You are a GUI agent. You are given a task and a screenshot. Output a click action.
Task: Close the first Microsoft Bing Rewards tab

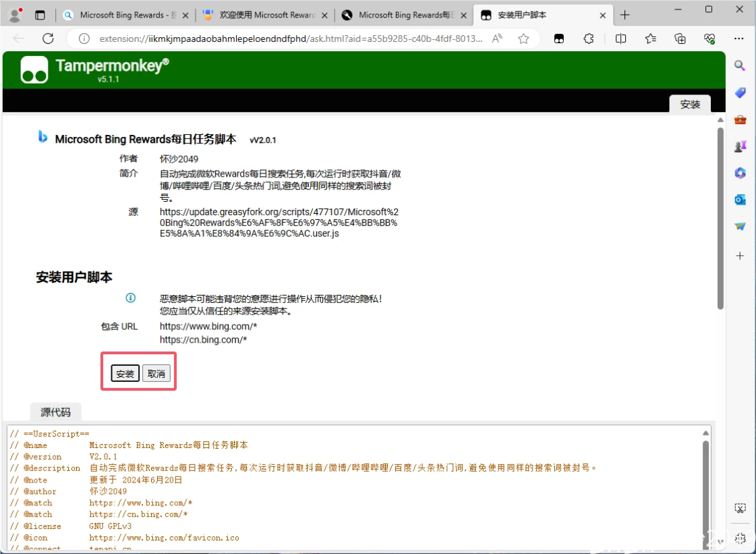click(185, 16)
